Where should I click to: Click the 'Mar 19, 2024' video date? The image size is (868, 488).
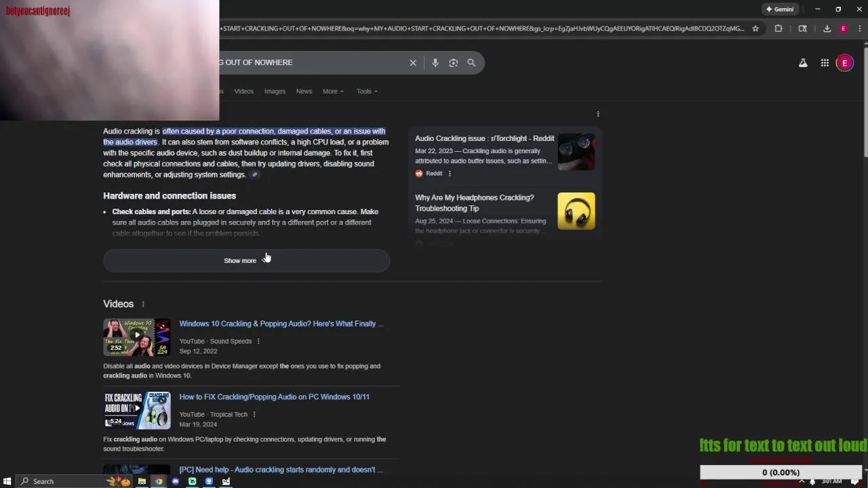click(x=198, y=424)
